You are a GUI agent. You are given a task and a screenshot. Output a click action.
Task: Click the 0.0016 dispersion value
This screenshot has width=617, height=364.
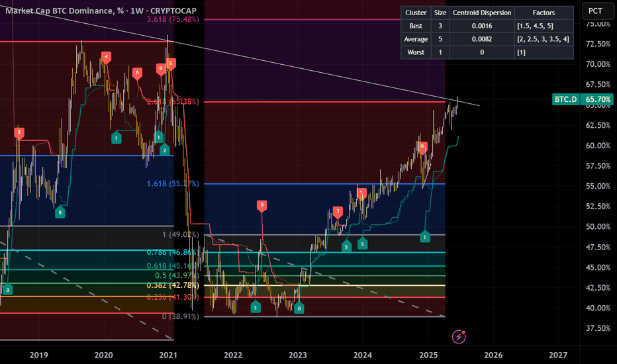click(x=482, y=26)
